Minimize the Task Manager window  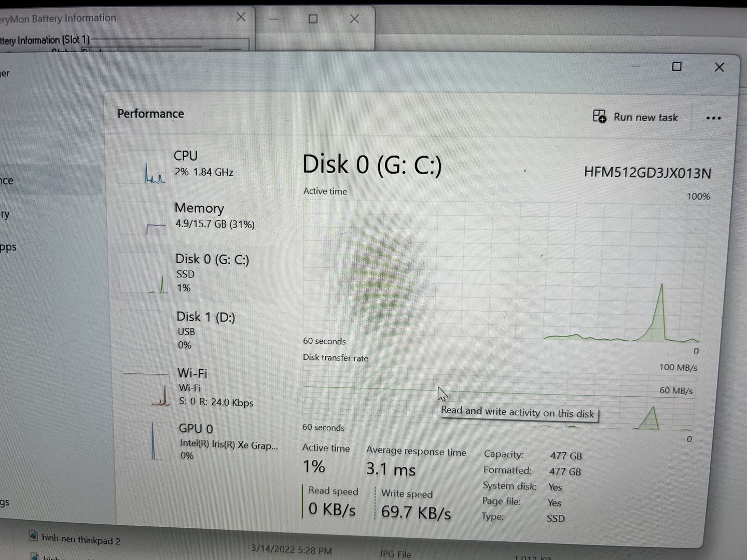635,66
